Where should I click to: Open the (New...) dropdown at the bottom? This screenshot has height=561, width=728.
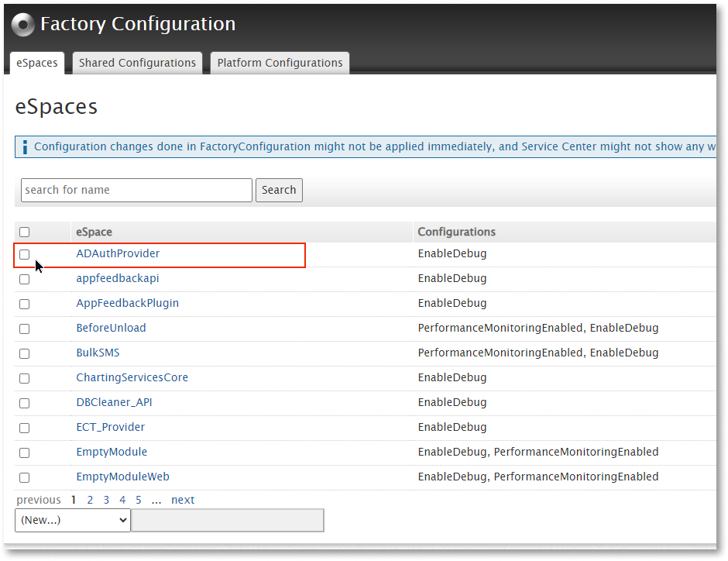coord(72,520)
